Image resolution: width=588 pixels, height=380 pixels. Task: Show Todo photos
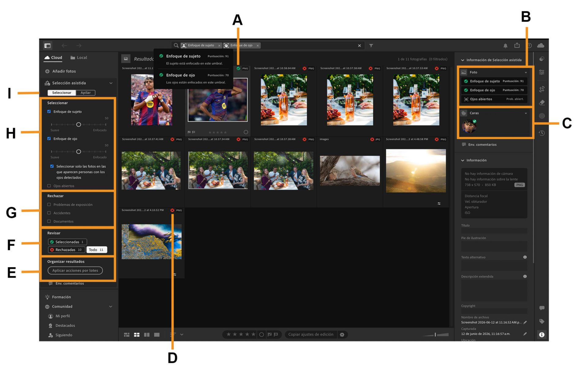[97, 250]
